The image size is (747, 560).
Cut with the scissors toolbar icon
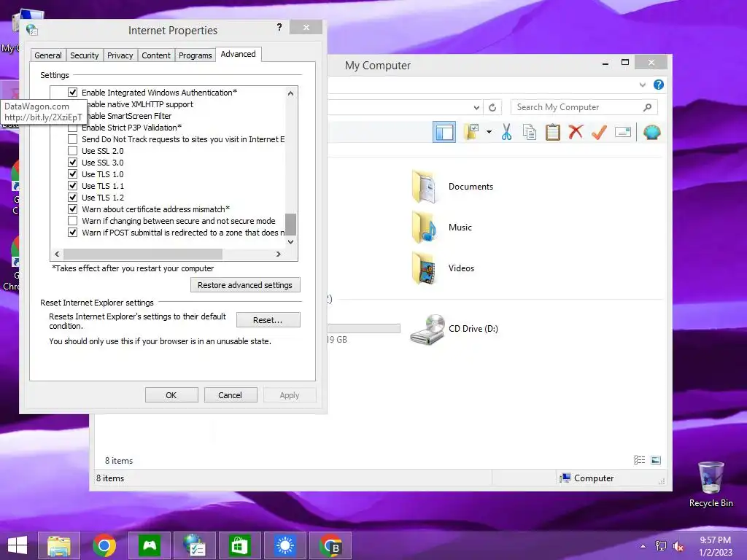coord(506,132)
